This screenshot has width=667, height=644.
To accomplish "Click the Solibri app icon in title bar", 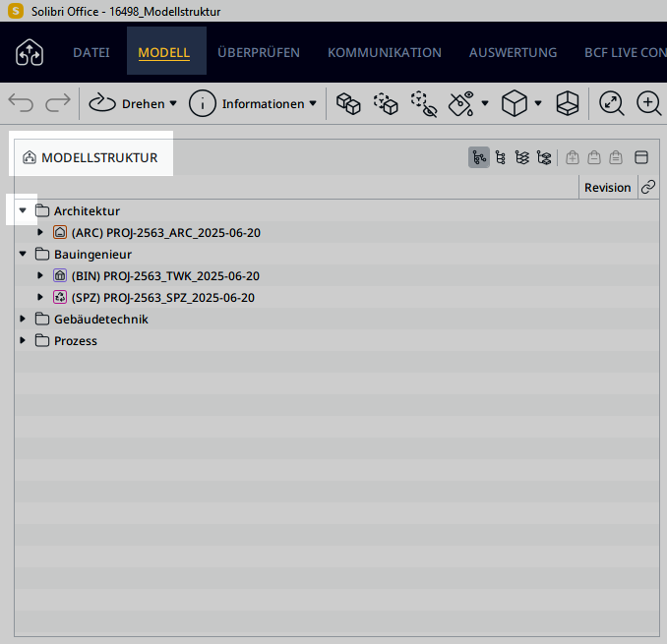I will (x=16, y=11).
